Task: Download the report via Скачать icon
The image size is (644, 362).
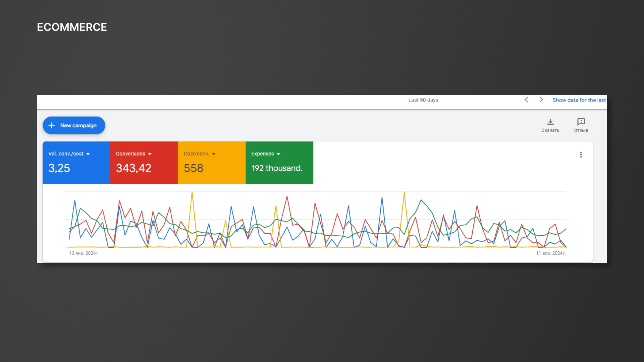Action: coord(550,125)
